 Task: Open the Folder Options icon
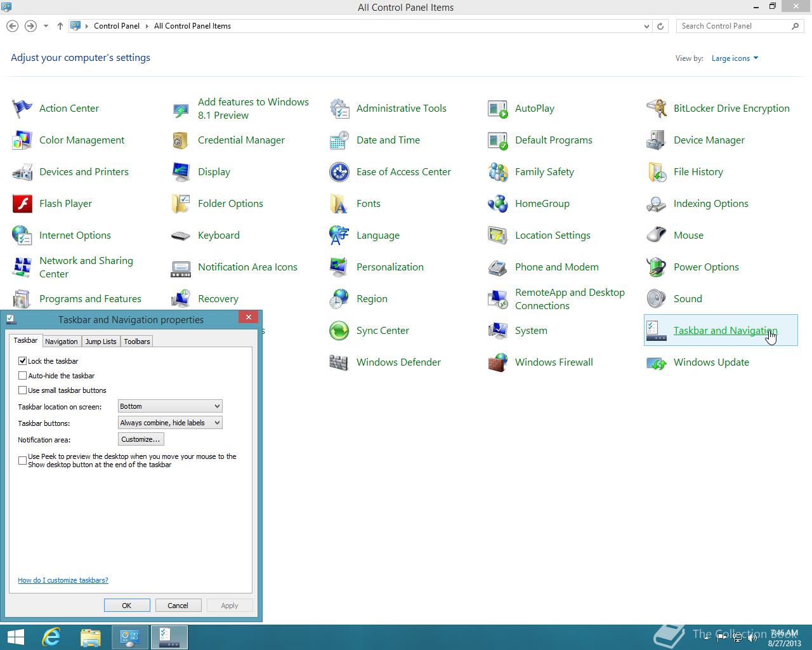click(x=181, y=204)
